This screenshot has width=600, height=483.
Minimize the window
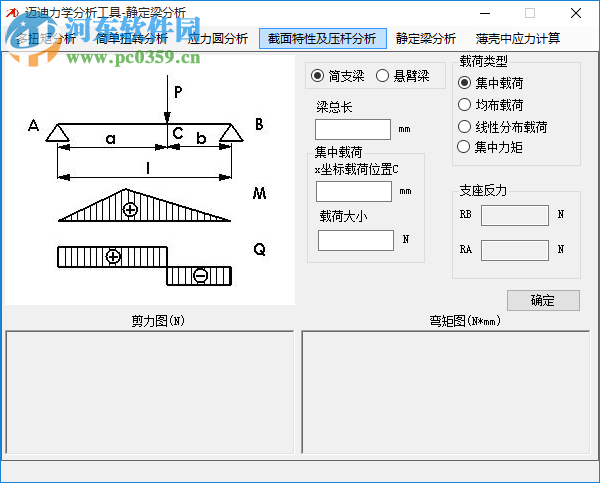pyautogui.click(x=485, y=13)
